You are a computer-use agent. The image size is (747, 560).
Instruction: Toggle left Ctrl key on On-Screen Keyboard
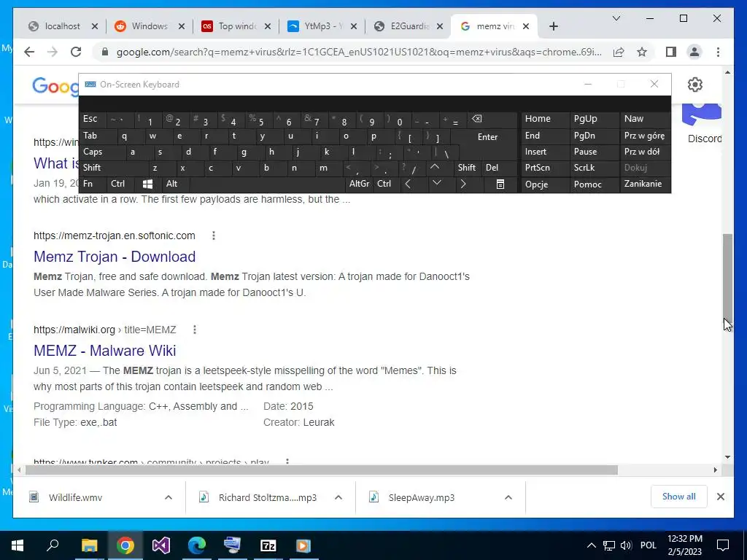[x=121, y=184]
